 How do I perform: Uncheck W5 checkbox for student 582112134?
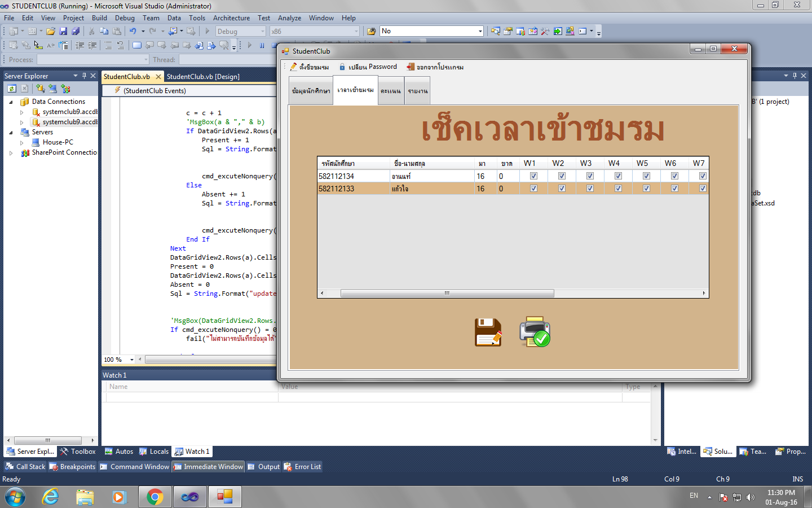[x=646, y=176]
